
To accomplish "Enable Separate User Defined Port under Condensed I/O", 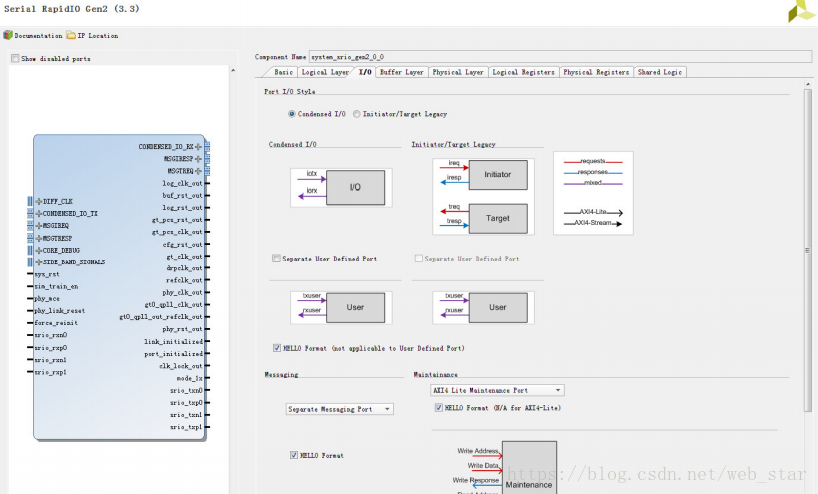I will click(276, 258).
